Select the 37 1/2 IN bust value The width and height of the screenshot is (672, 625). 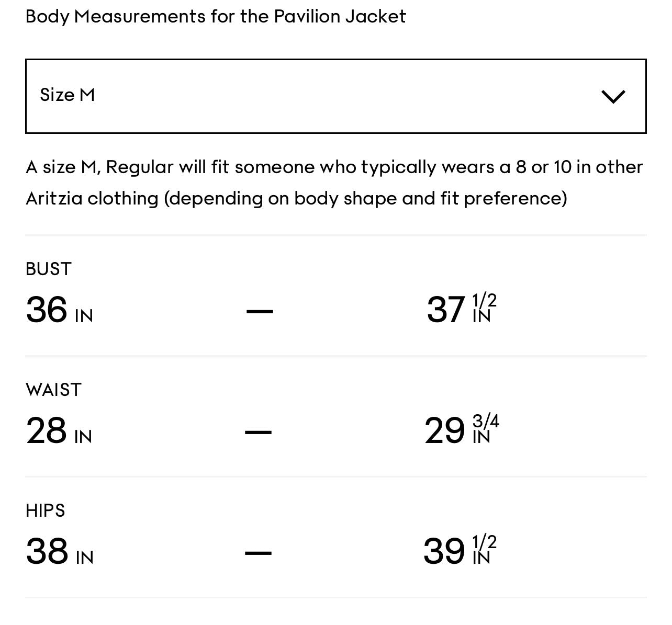point(460,309)
